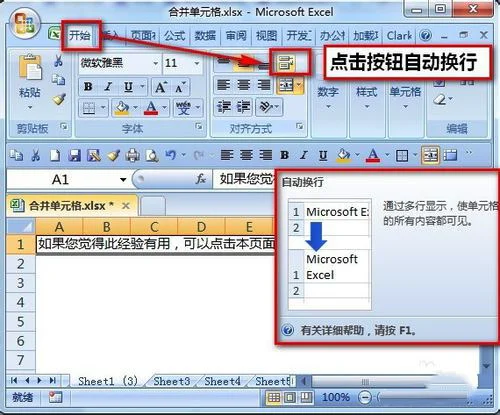
Task: Toggle Underline in the ribbon Font group
Action: [x=128, y=87]
